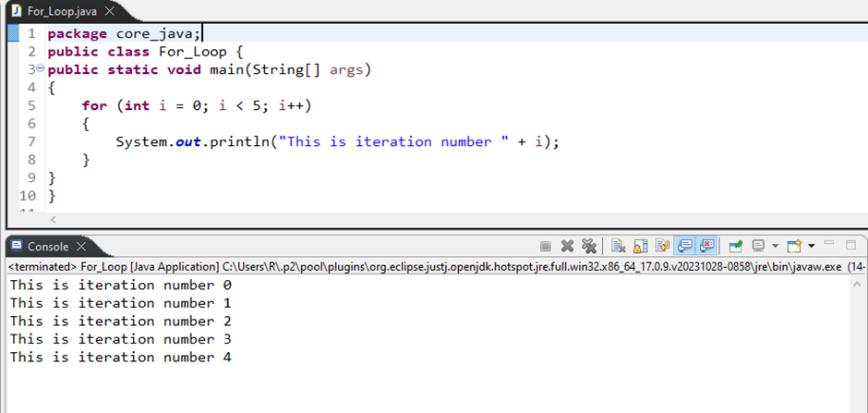Toggle Show Console on standard output change
The image size is (868, 413).
[685, 245]
